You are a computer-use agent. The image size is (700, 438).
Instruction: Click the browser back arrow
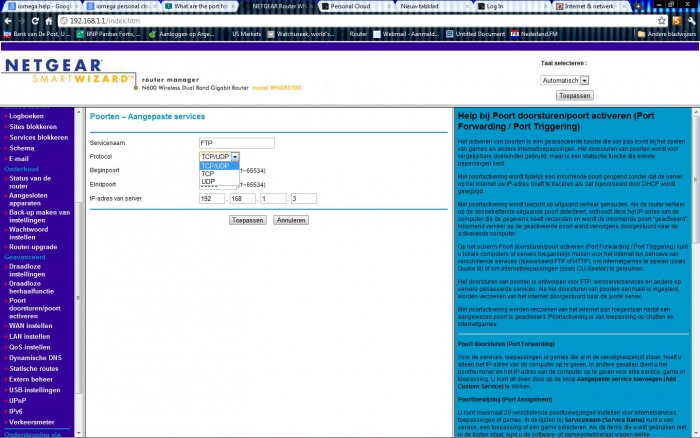8,21
